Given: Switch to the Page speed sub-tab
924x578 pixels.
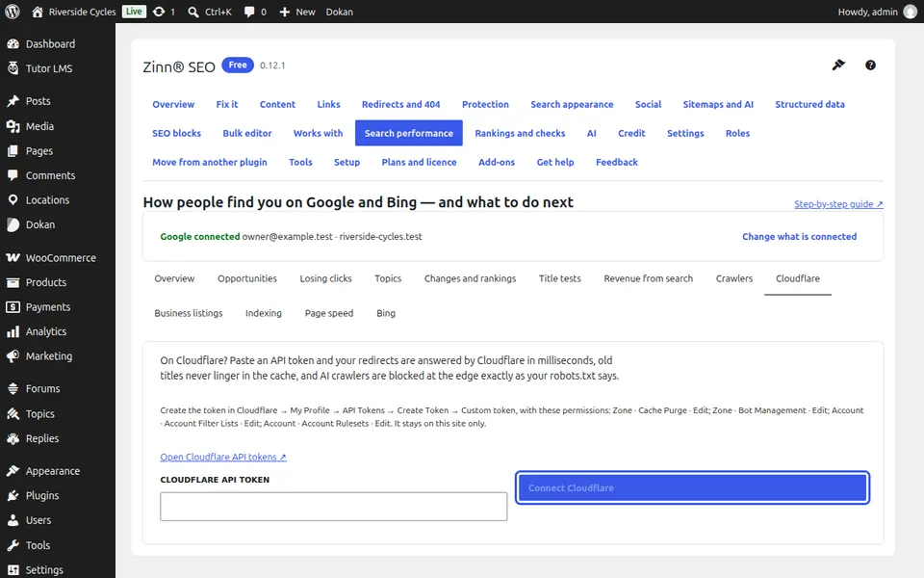Looking at the screenshot, I should point(329,313).
